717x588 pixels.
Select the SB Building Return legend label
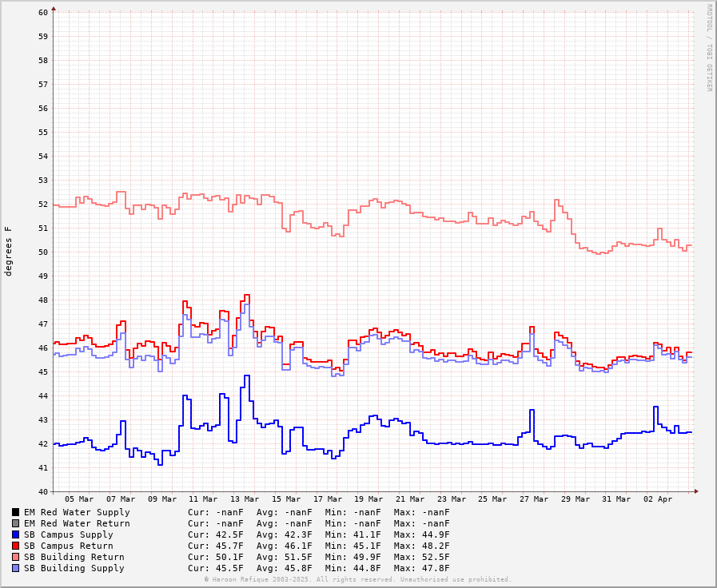pos(74,557)
